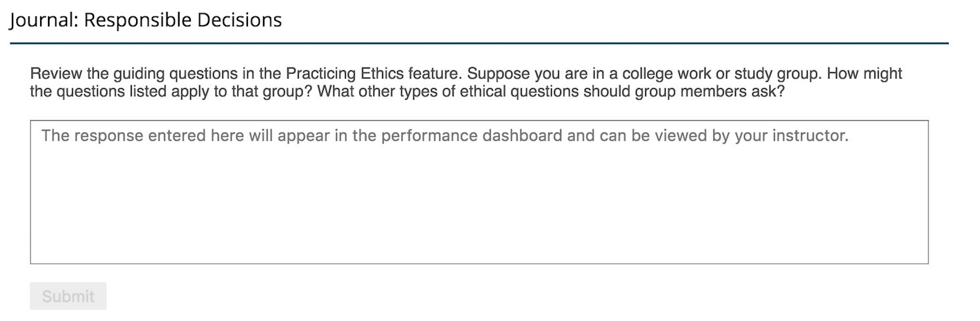The image size is (980, 321).
Task: Click the word "Journal:" in the heading
Action: coord(43,20)
